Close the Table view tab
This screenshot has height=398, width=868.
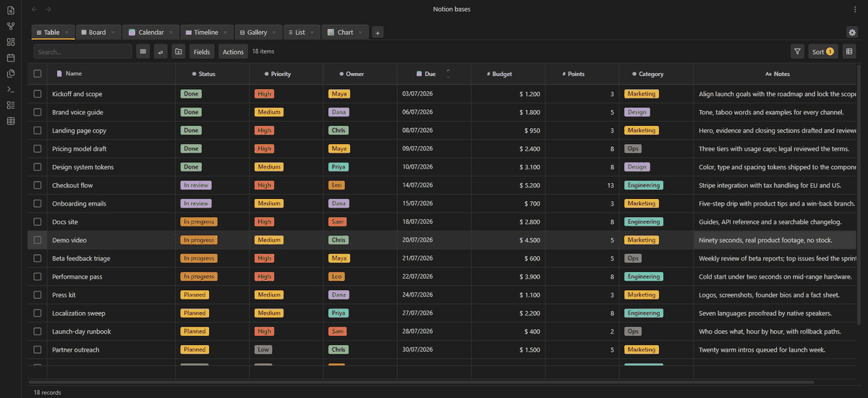(67, 33)
